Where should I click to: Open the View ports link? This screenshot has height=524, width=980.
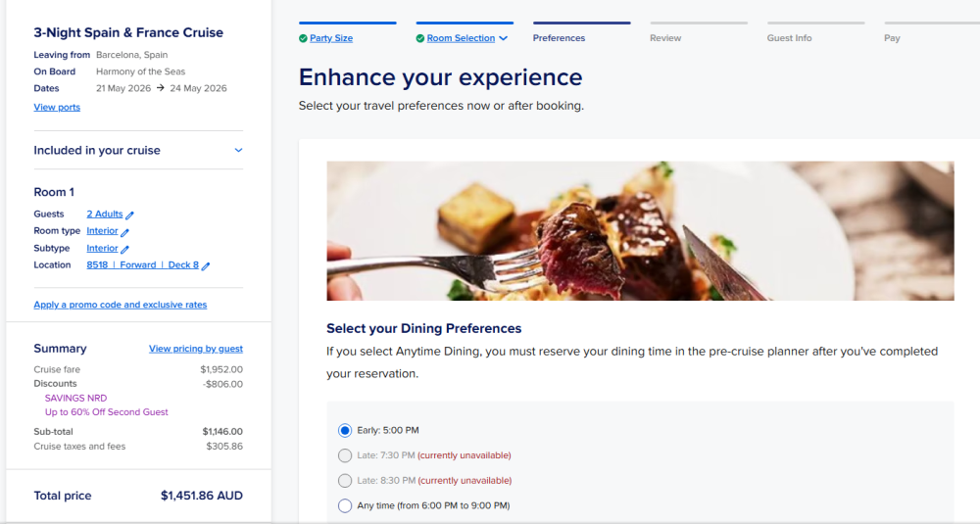click(x=57, y=108)
